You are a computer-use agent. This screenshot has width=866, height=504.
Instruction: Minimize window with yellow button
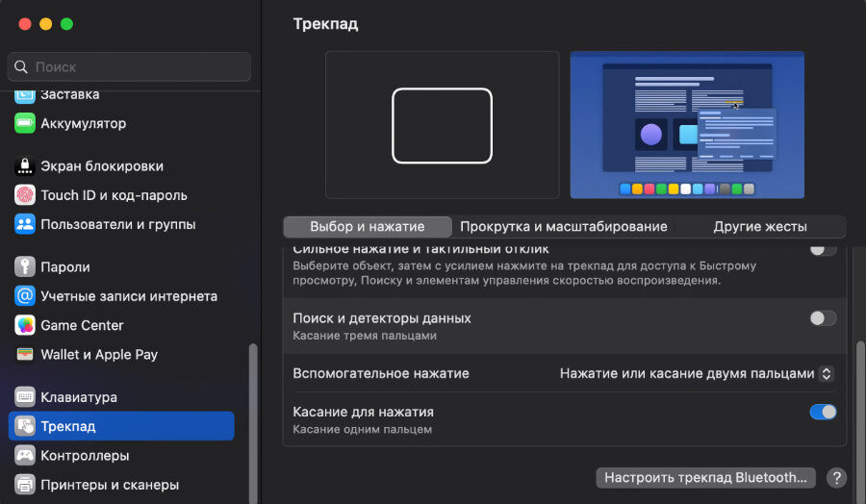tap(46, 24)
